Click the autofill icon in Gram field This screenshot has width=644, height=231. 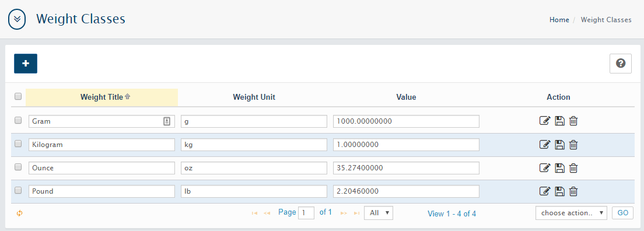(167, 121)
